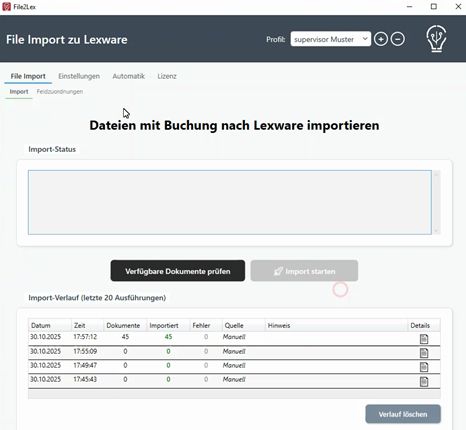Click the Datum column header
This screenshot has height=430, width=466.
(50, 325)
